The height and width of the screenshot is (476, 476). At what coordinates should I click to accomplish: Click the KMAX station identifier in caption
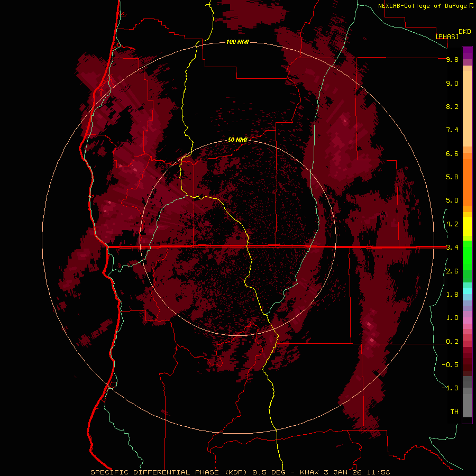(x=310, y=472)
